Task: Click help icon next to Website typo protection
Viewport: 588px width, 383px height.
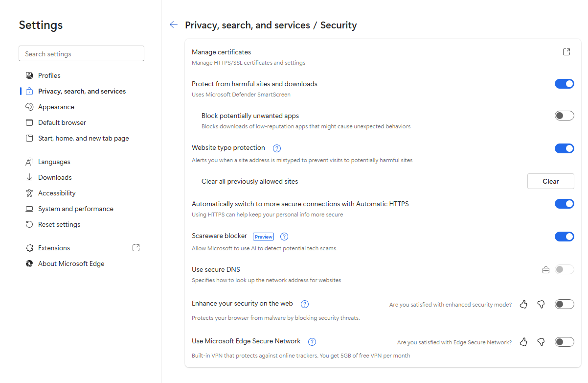Action: coord(277,148)
